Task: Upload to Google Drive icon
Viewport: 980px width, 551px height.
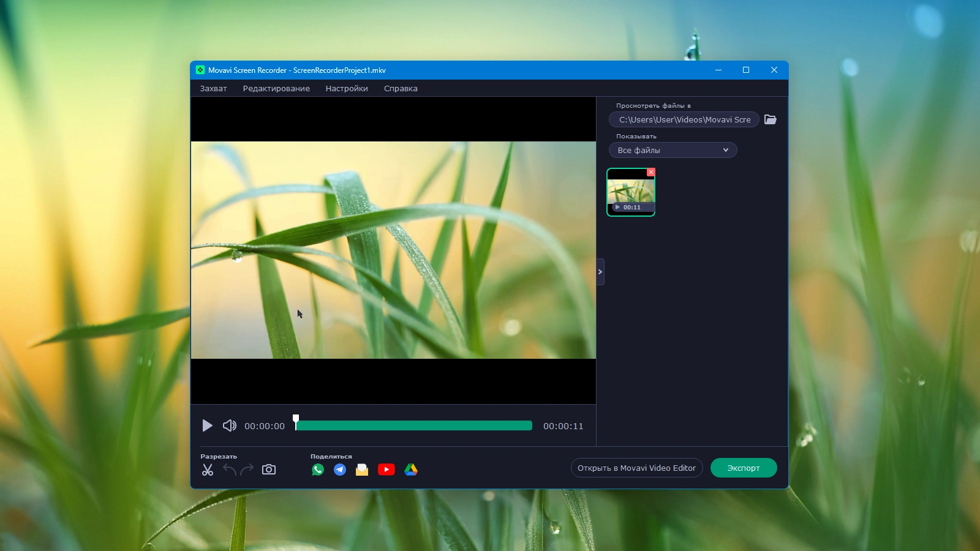Action: [411, 470]
